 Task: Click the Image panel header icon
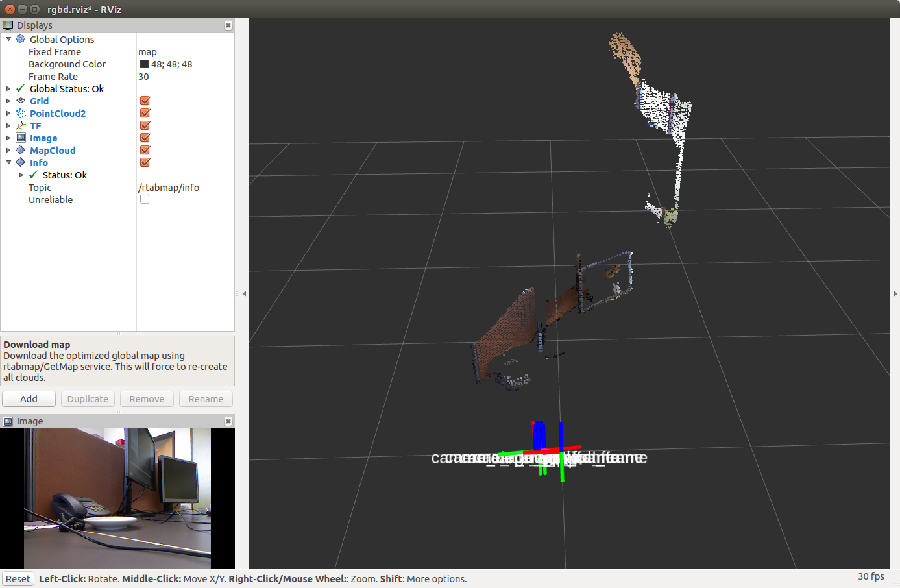coord(8,421)
